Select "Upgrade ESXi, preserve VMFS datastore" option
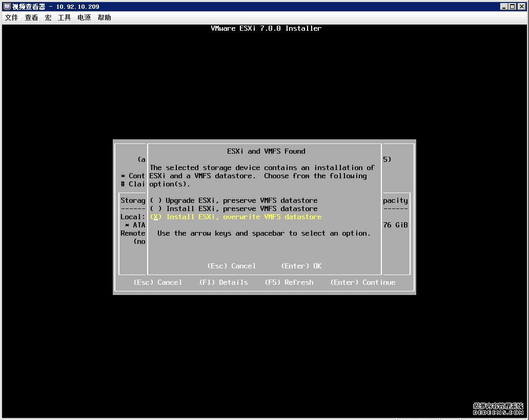The width and height of the screenshot is (529, 420). coord(232,200)
